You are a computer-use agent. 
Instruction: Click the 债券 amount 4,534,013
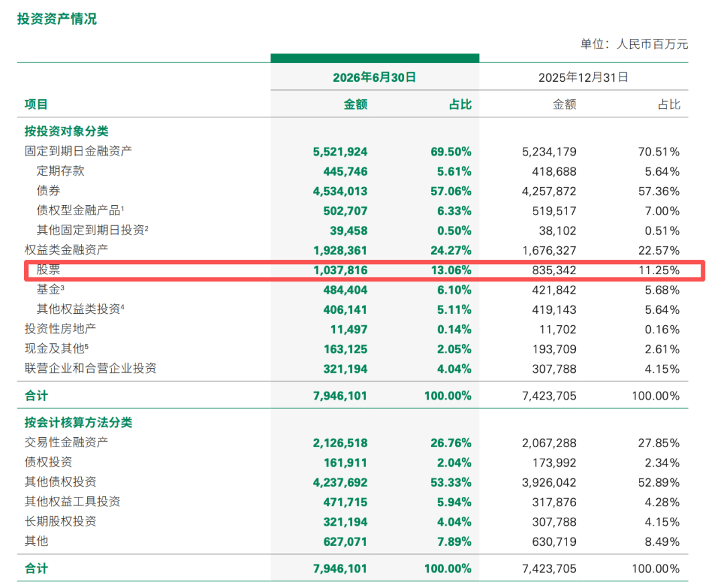coord(341,191)
